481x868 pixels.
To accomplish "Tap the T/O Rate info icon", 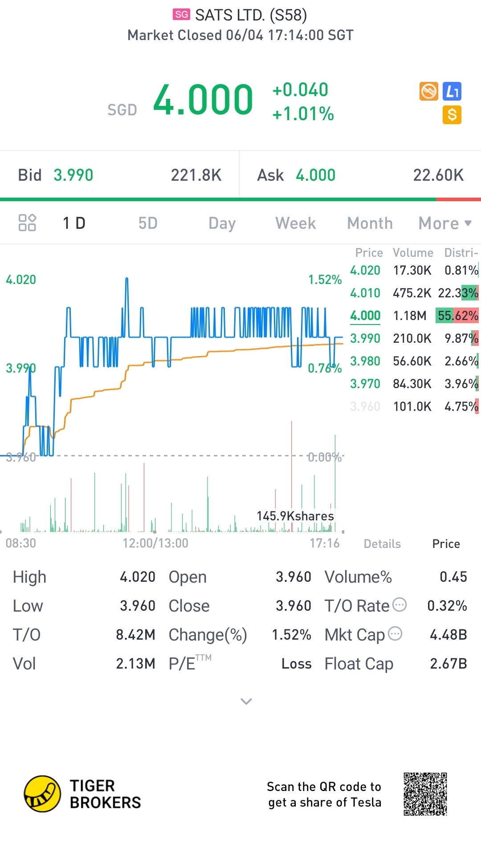I will click(399, 604).
